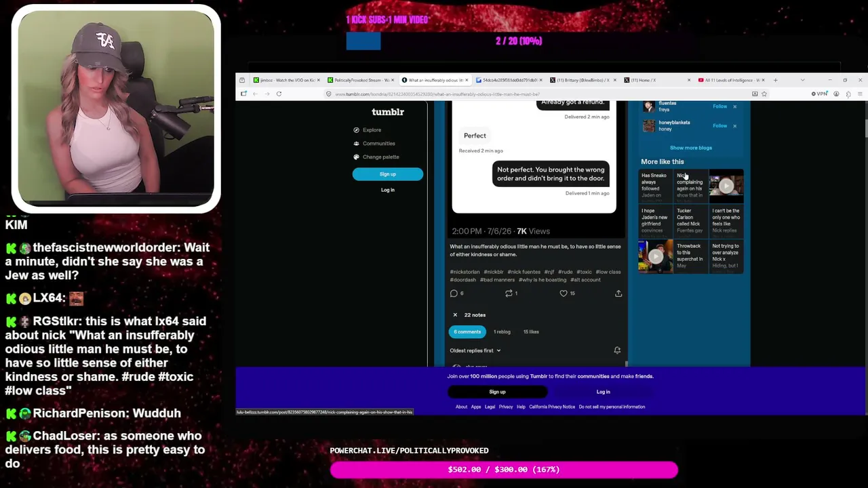Click the 'About' footer link
This screenshot has height=488, width=868.
pyautogui.click(x=461, y=407)
